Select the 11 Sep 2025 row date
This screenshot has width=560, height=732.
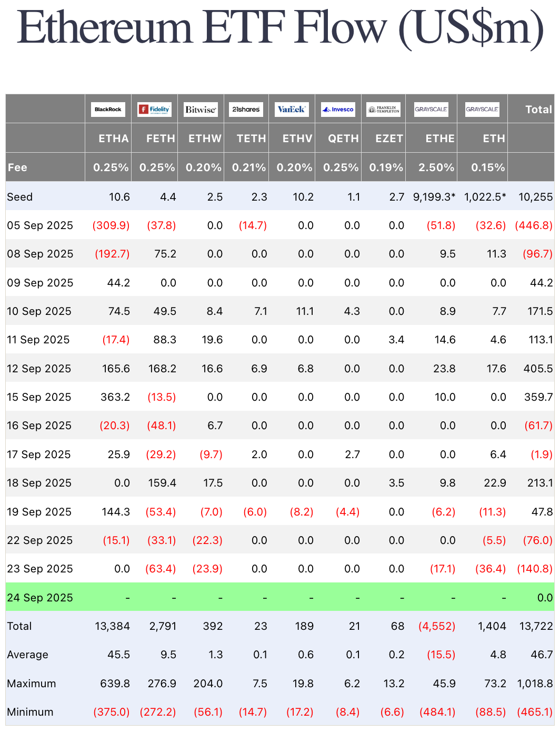tap(38, 340)
